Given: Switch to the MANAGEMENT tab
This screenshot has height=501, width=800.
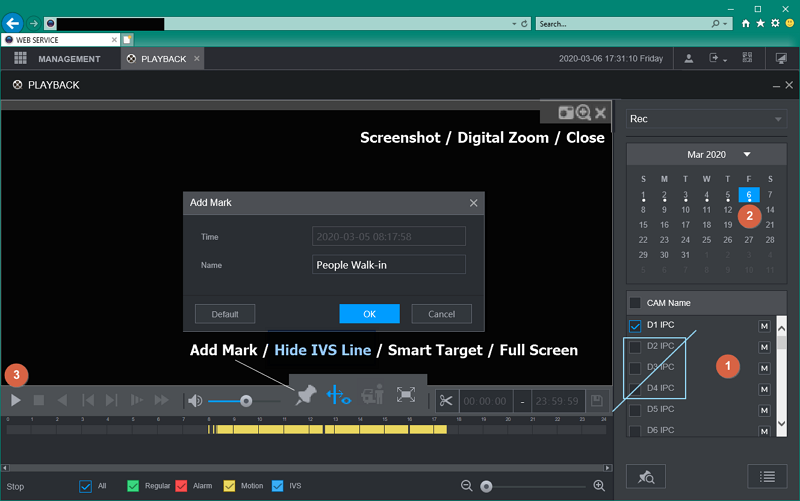Looking at the screenshot, I should point(58,59).
